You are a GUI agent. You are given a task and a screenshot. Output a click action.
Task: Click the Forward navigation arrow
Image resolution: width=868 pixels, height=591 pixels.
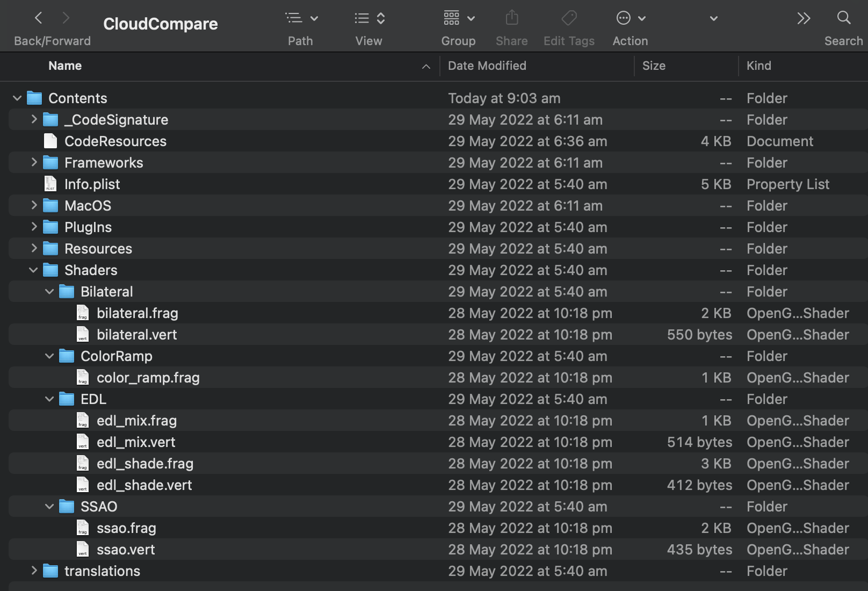[x=66, y=18]
